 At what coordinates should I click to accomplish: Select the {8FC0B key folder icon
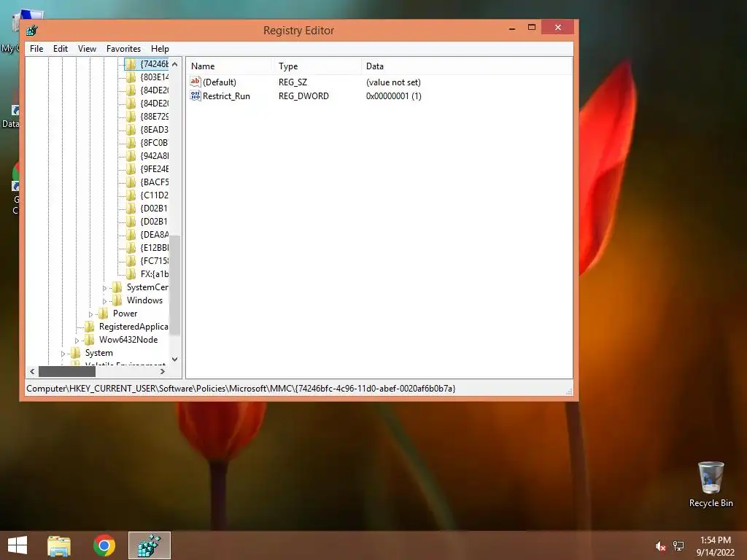point(131,143)
